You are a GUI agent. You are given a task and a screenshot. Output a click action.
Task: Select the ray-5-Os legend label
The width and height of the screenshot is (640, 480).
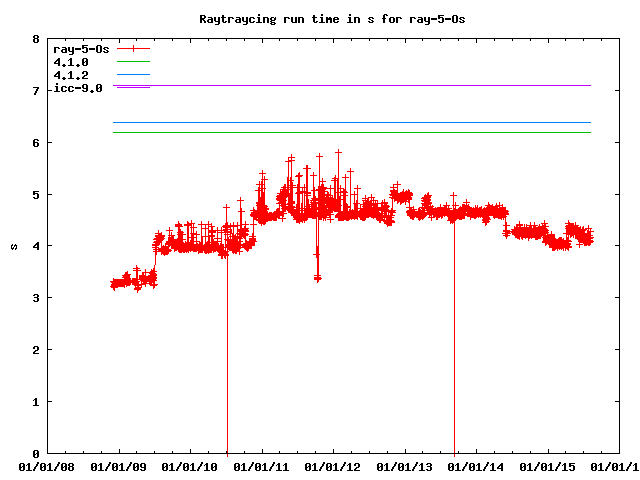point(81,49)
